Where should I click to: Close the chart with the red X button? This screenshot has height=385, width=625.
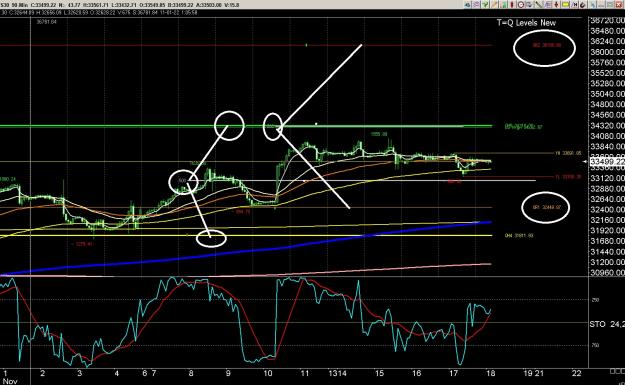pyautogui.click(x=619, y=4)
